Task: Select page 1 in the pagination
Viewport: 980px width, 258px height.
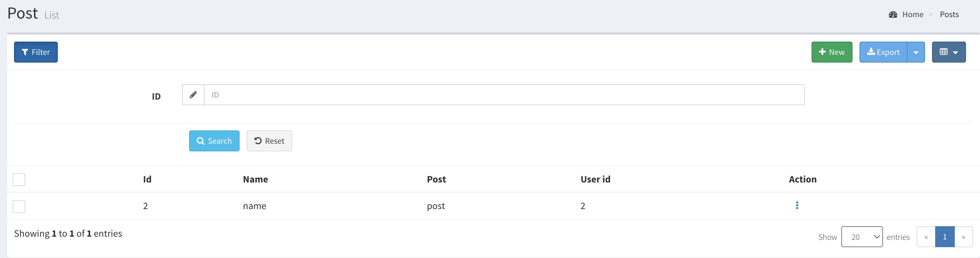Action: pos(945,237)
